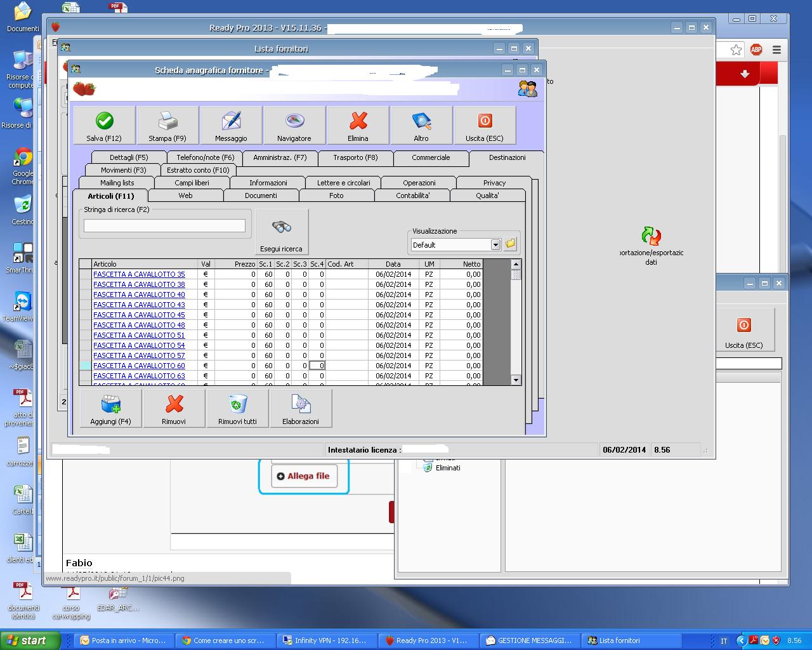Open the Altro magnifier button
This screenshot has width=812, height=650.
pyautogui.click(x=421, y=125)
